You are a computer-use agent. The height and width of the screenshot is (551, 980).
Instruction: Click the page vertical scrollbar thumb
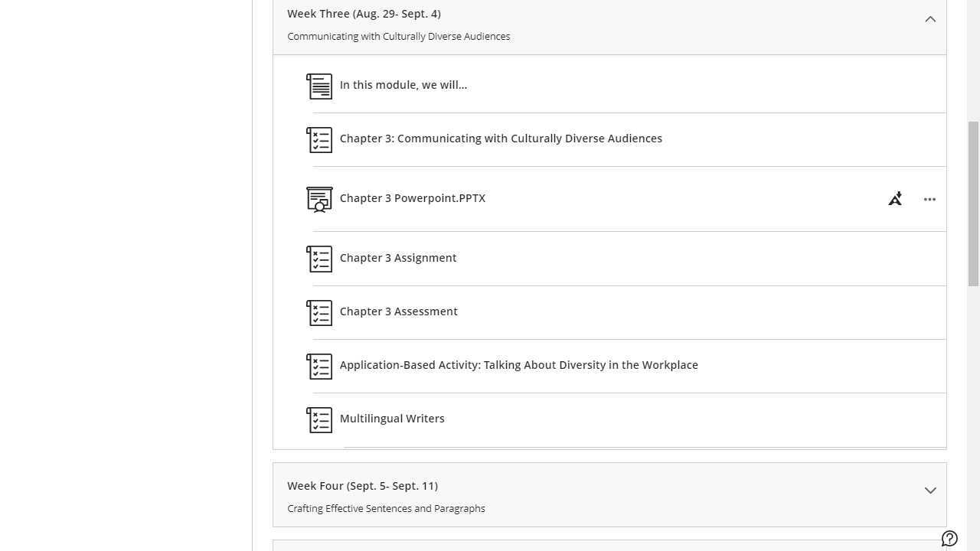973,204
